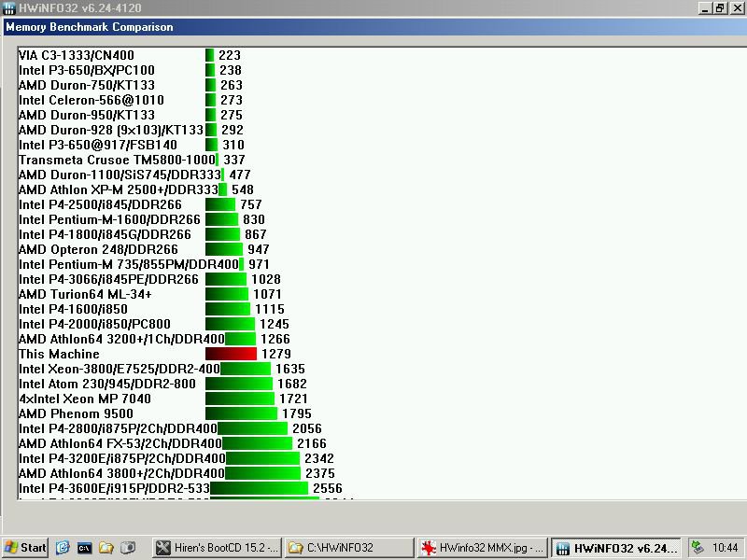Select the Intel Atom 230/945/DDR2-800 entry
The width and height of the screenshot is (747, 560).
point(107,384)
